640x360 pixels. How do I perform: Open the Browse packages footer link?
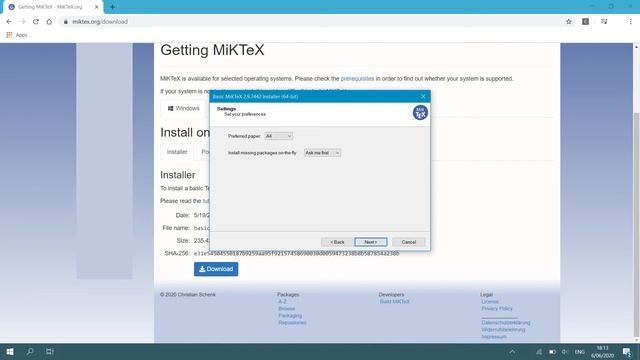(287, 309)
